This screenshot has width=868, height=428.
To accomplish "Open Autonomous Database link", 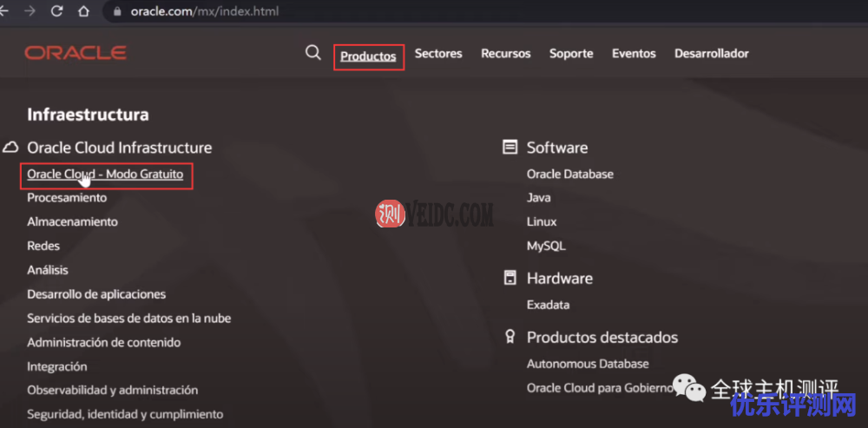I will point(588,364).
